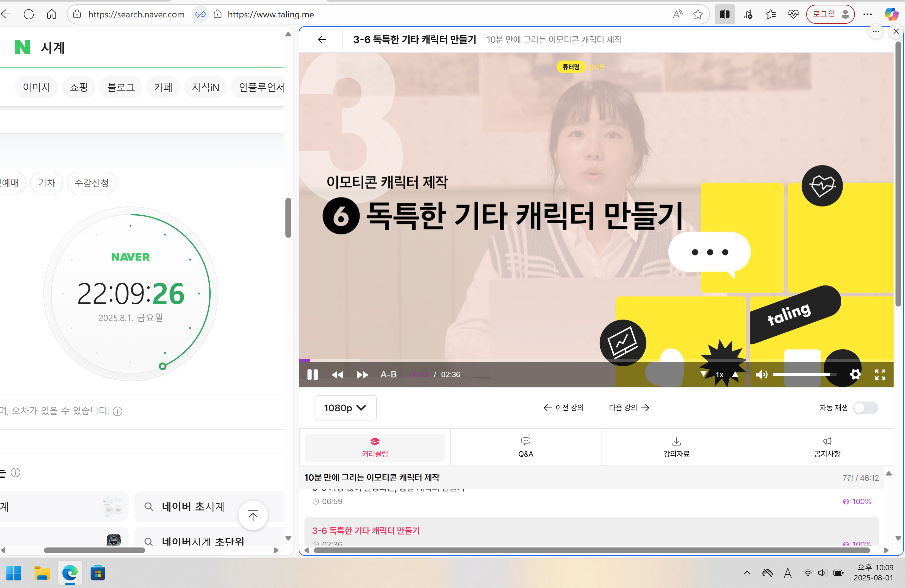This screenshot has height=588, width=905.
Task: Open the 1080p quality dropdown
Action: pyautogui.click(x=345, y=408)
